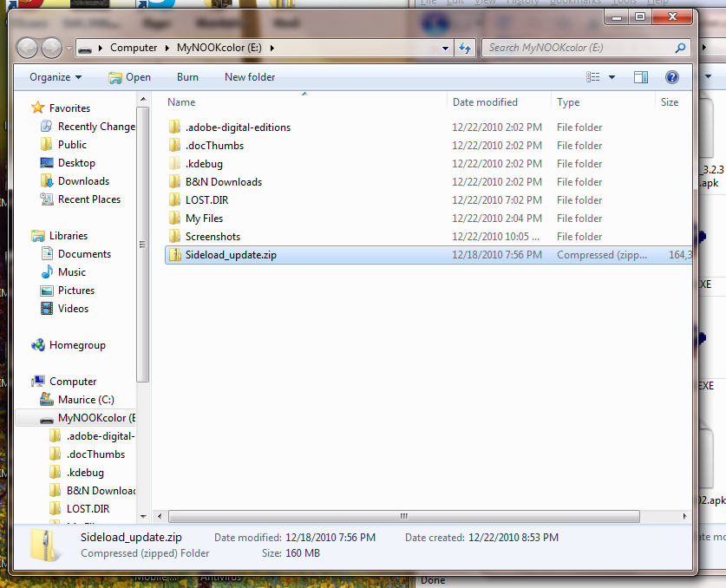
Task: Select the B&N Downloads folder icon
Action: point(174,182)
